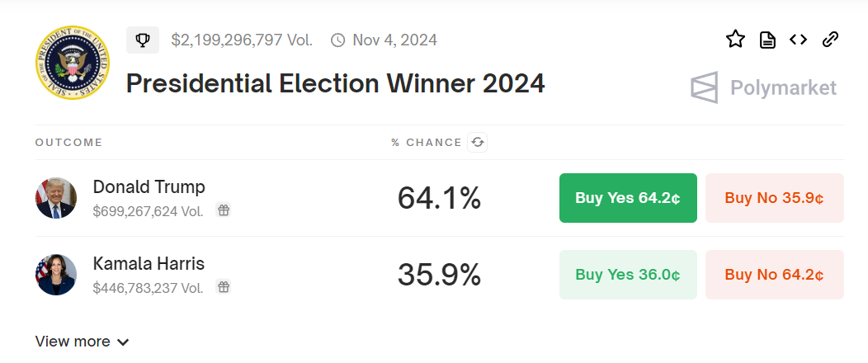Click the gift icon beside Trump volume

223,210
